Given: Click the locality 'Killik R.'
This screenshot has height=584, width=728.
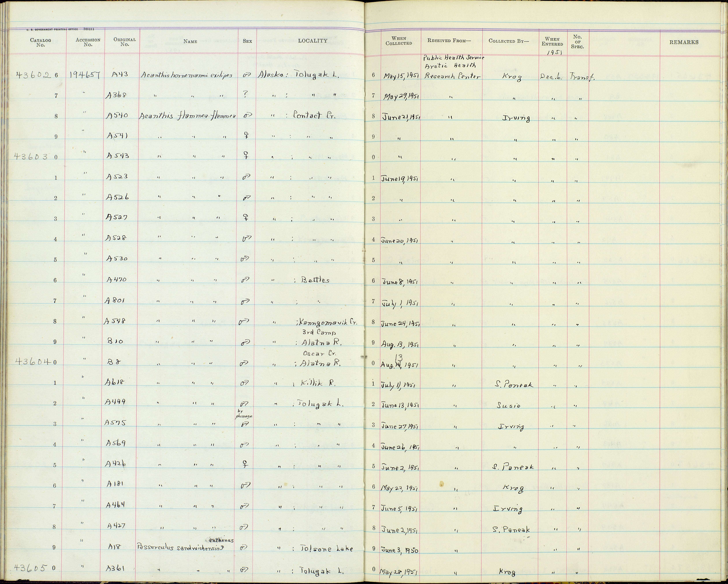Looking at the screenshot, I should pyautogui.click(x=318, y=383).
